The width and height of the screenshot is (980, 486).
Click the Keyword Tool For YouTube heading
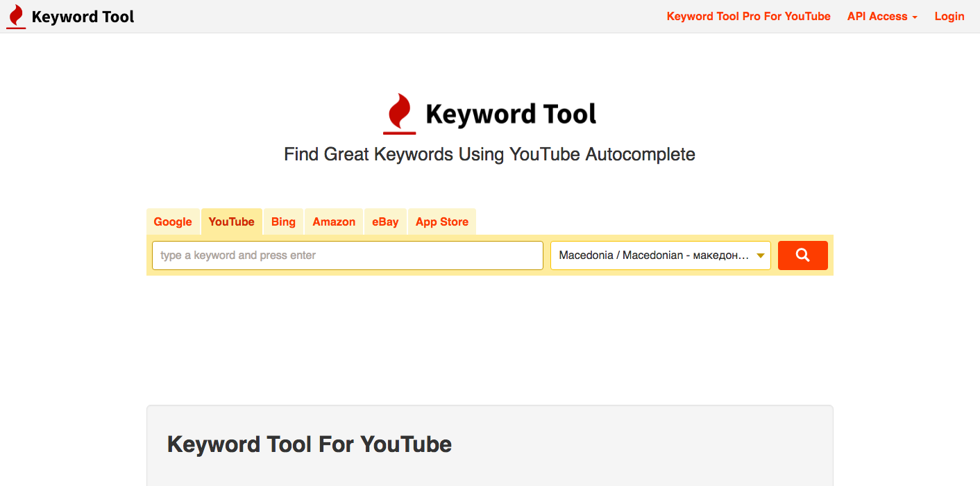click(x=310, y=444)
